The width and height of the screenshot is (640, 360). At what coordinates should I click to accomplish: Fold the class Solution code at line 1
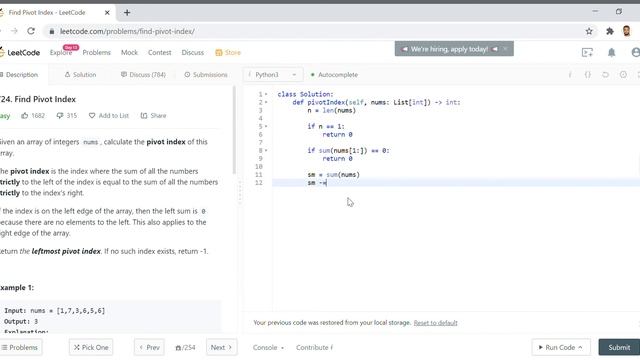click(266, 94)
